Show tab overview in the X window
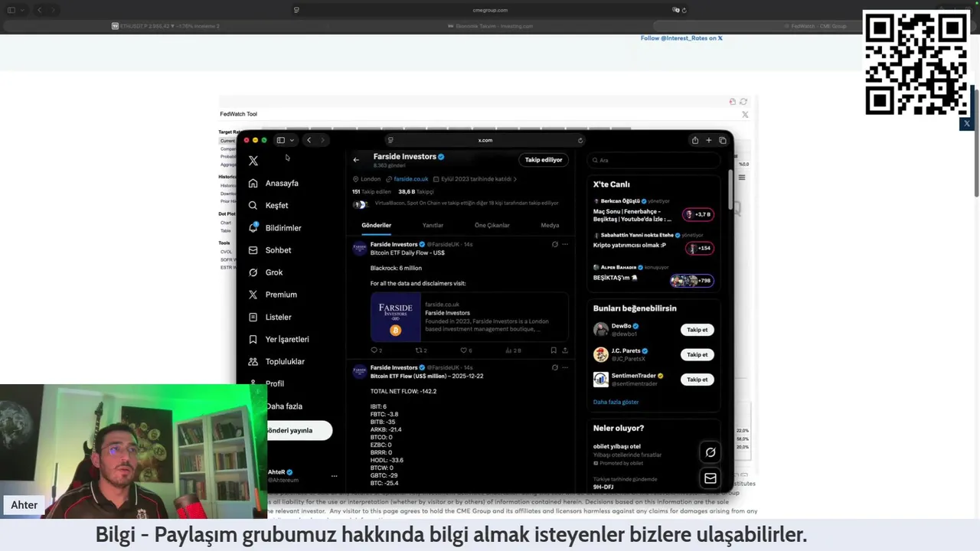The width and height of the screenshot is (980, 551). pyautogui.click(x=722, y=140)
